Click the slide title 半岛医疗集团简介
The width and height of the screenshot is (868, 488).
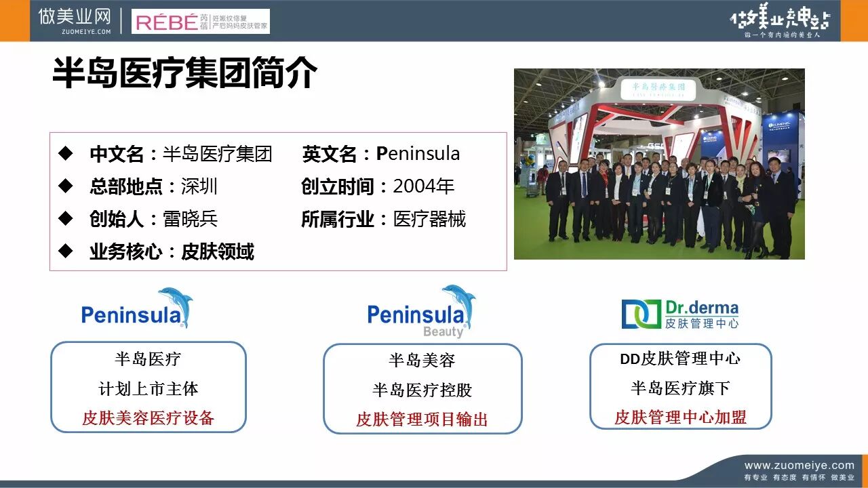pyautogui.click(x=184, y=74)
